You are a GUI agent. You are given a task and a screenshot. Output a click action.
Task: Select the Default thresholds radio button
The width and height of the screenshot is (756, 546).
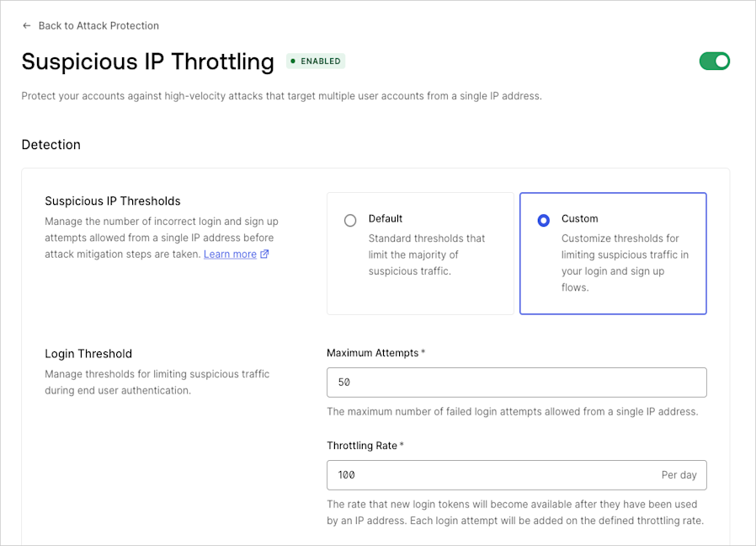click(350, 220)
